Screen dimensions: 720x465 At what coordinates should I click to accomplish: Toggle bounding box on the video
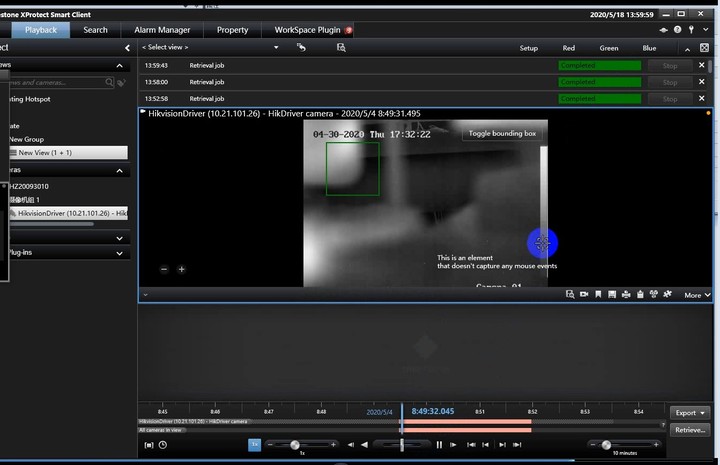[502, 133]
